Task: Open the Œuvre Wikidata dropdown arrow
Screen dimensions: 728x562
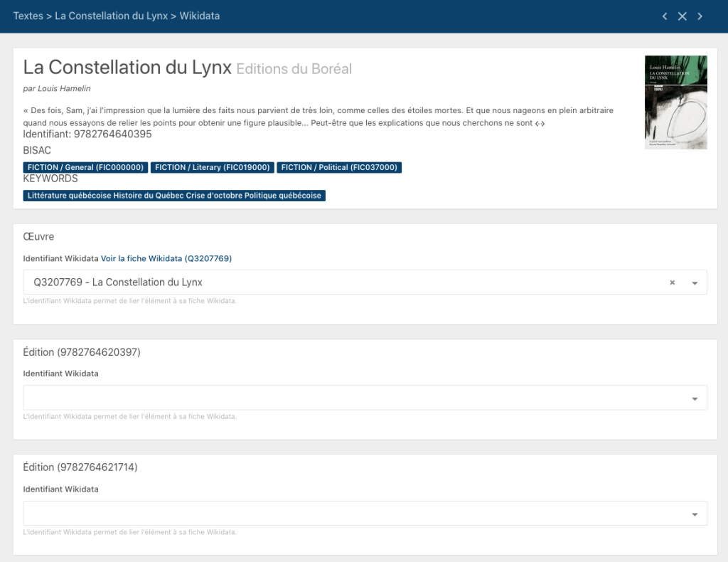Action: (695, 283)
